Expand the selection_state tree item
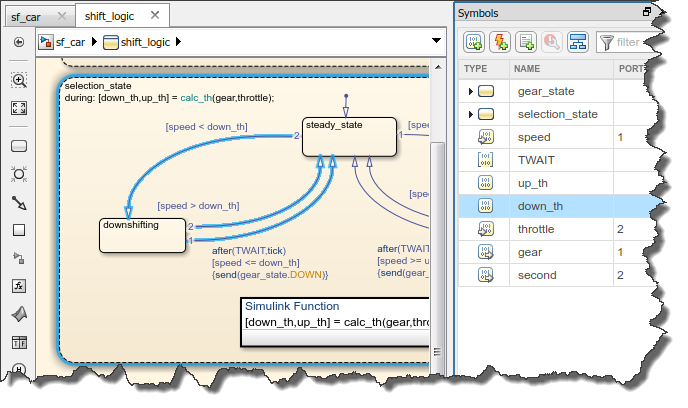 [471, 114]
